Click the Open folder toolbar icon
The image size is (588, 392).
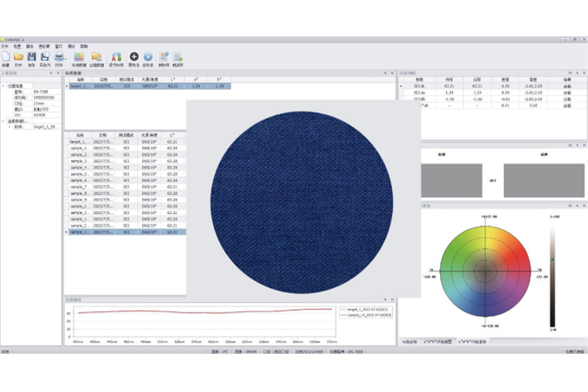click(x=19, y=57)
